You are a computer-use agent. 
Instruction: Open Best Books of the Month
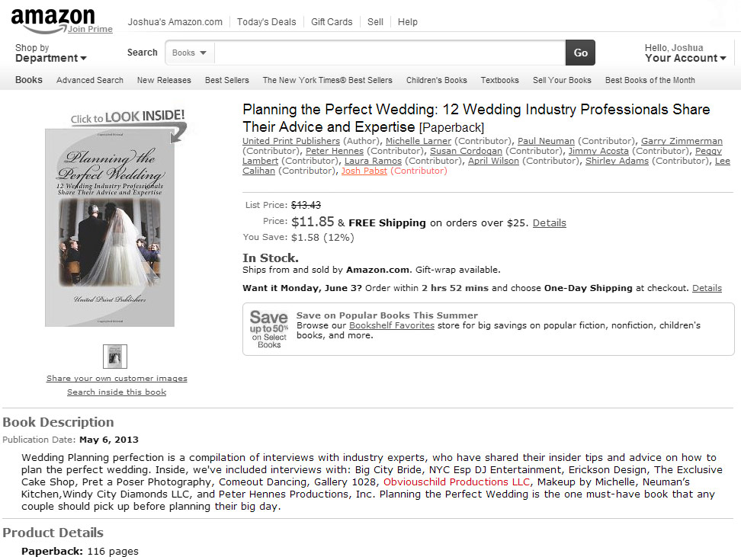650,80
